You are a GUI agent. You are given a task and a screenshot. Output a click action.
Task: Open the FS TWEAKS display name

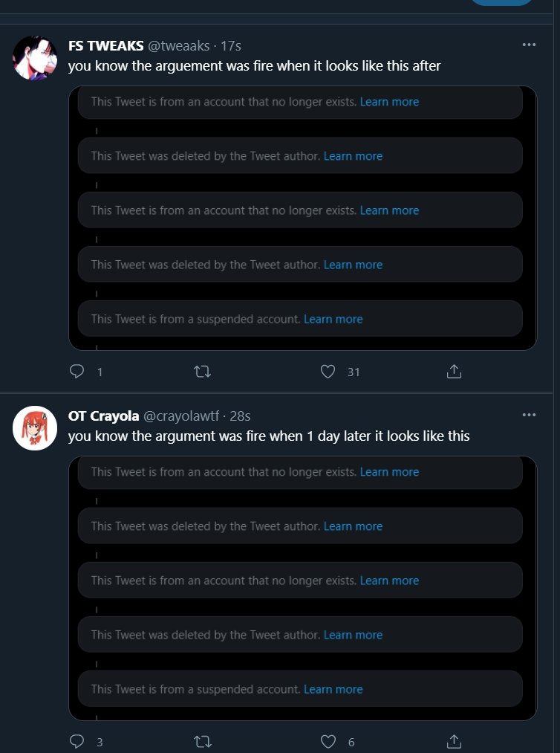tap(105, 45)
